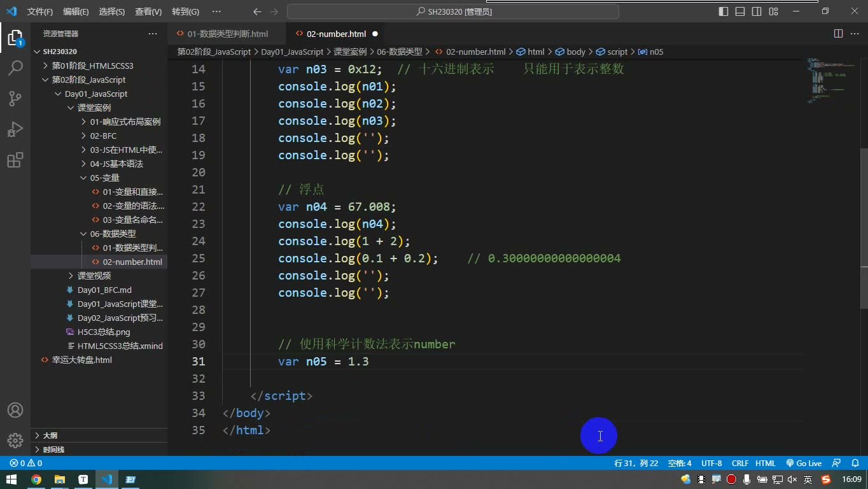Expand the 第01阶段_HTML5CSS3 folder
This screenshot has width=868, height=489.
point(99,66)
